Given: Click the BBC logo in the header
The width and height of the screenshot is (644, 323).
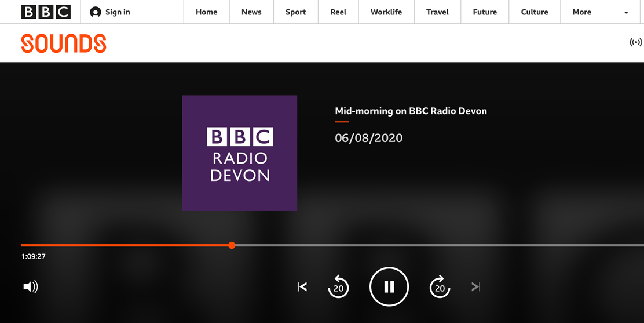Looking at the screenshot, I should coord(46,12).
